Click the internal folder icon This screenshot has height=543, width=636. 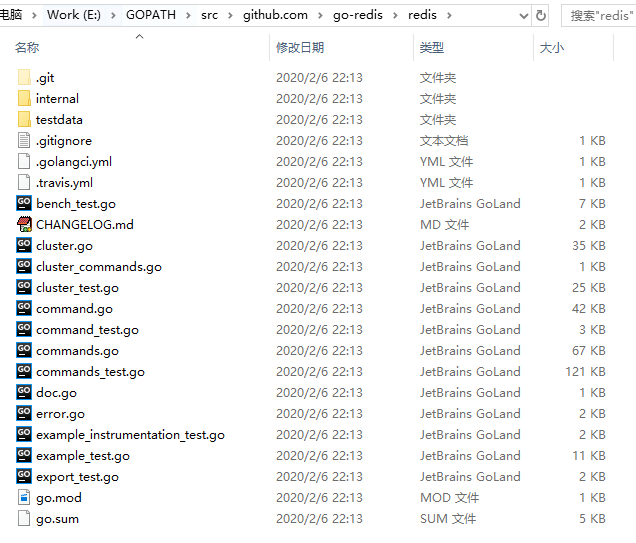(24, 98)
